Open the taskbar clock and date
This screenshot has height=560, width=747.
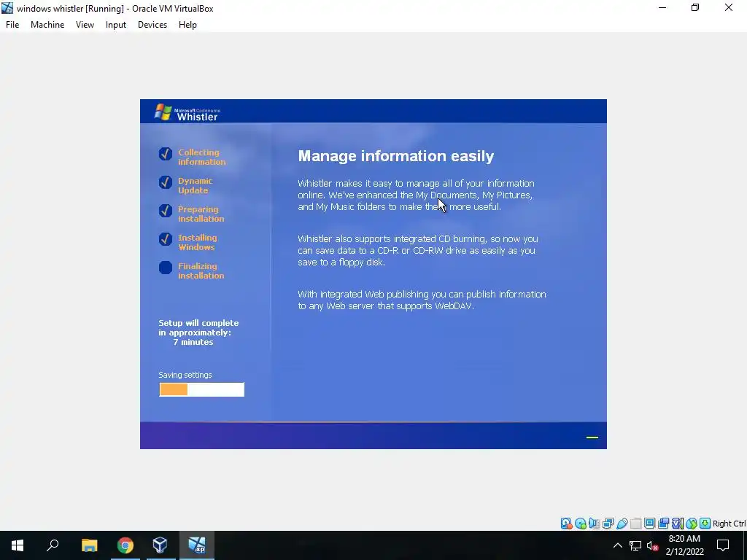click(x=684, y=545)
